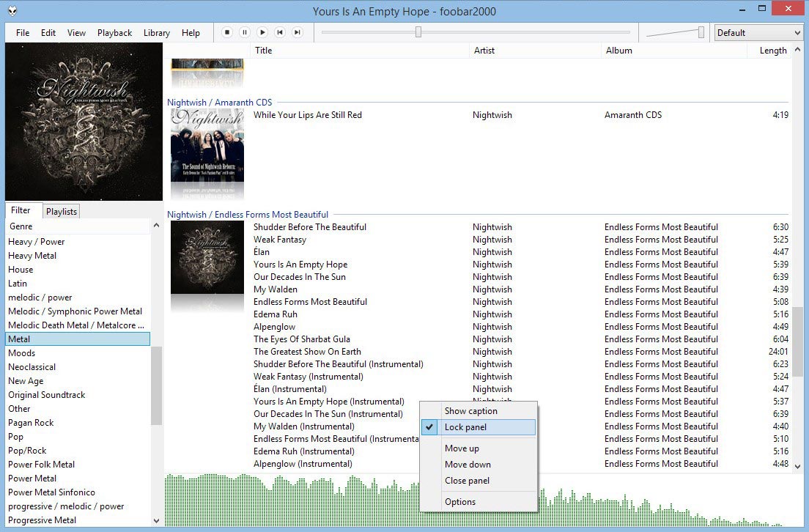Skip to next track icon
Image resolution: width=809 pixels, height=532 pixels.
tap(298, 32)
